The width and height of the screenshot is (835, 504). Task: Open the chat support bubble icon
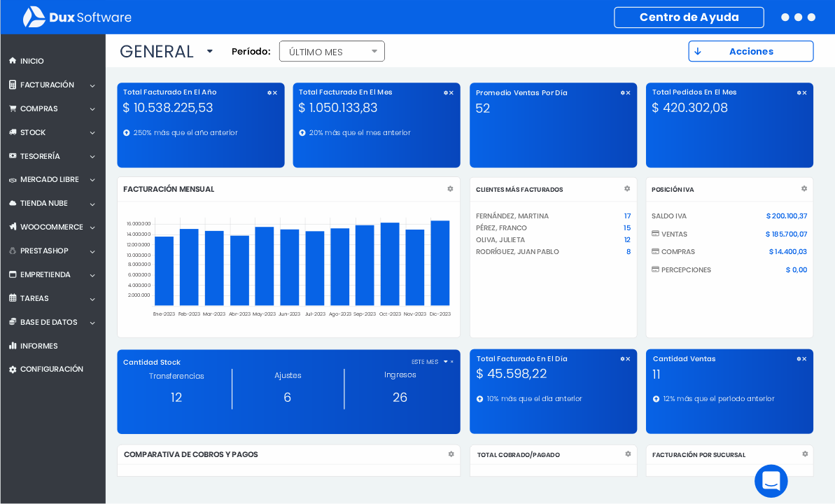771,481
